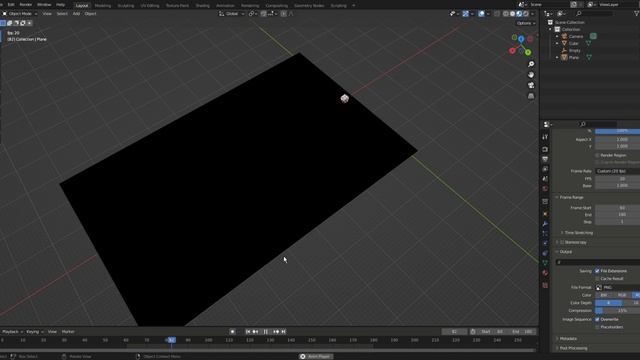Open the Texture properties tab icon

click(545, 285)
